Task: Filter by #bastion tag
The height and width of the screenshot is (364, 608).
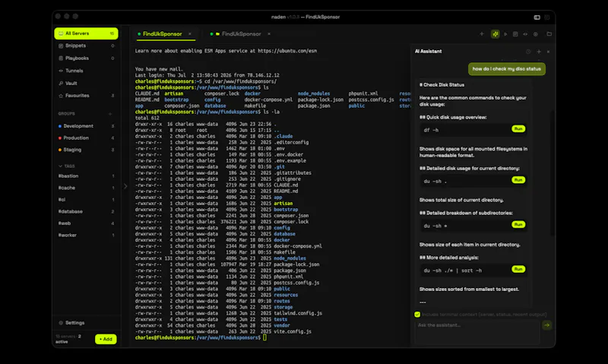Action: tap(86, 176)
